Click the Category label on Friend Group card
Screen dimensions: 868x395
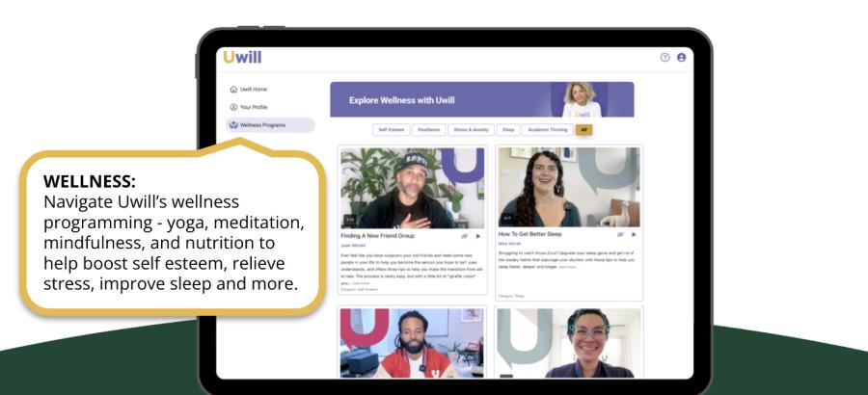coord(360,289)
